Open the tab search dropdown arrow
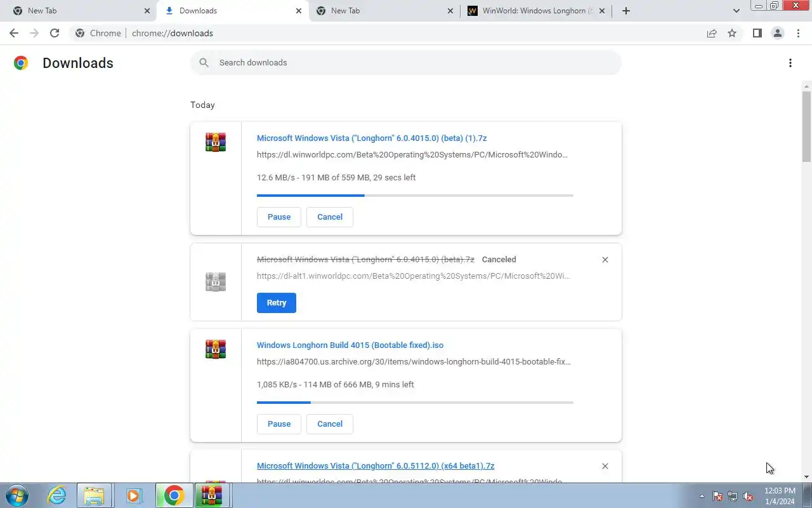This screenshot has width=812, height=508. 736,11
